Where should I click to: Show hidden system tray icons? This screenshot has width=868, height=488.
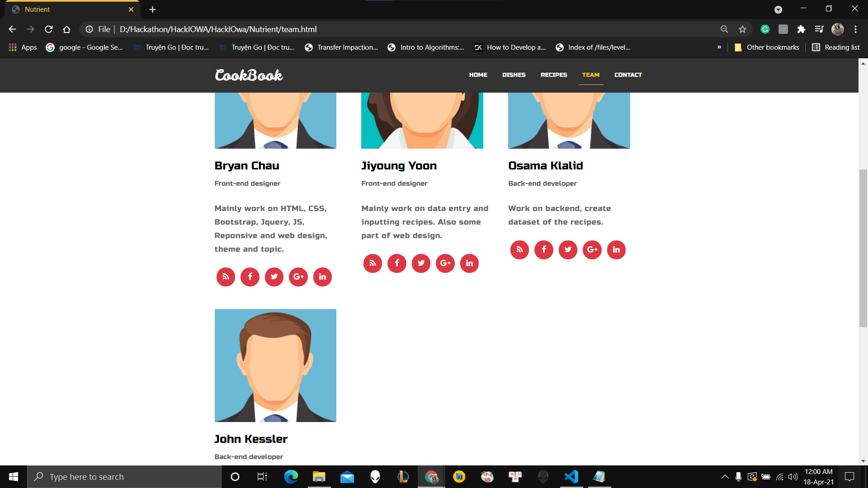(725, 477)
